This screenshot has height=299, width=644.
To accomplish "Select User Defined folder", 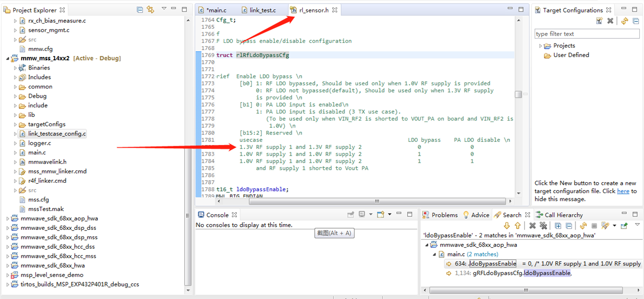I will click(x=567, y=55).
